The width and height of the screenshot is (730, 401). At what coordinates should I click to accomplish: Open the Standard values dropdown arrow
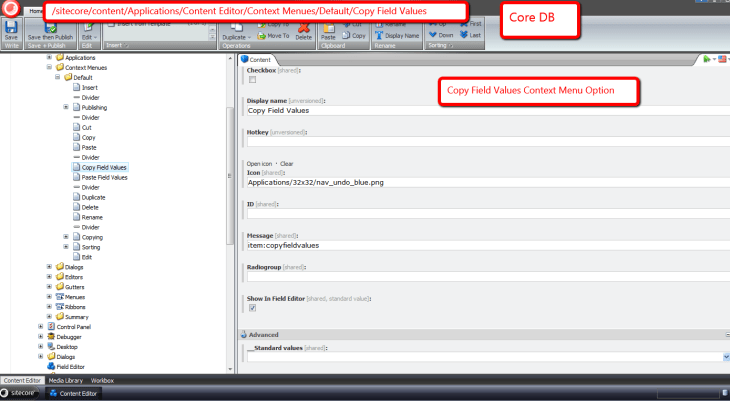pyautogui.click(x=726, y=357)
